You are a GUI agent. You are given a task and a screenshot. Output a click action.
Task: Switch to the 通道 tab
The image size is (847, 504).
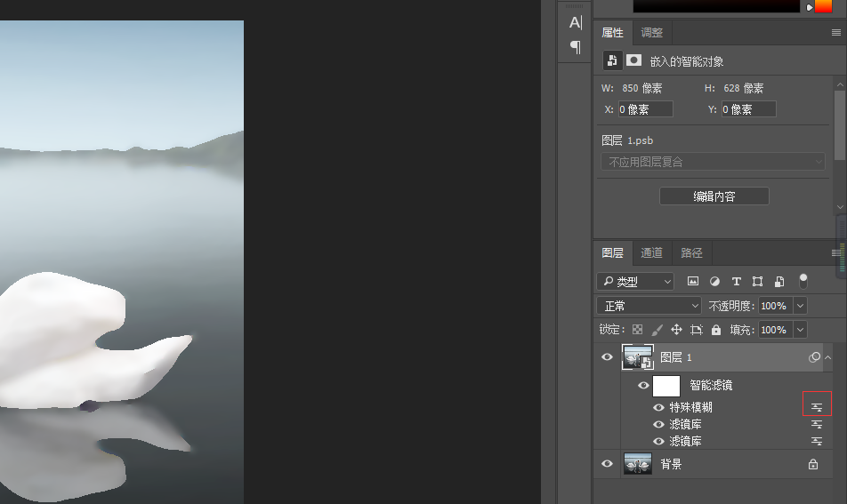click(x=651, y=252)
